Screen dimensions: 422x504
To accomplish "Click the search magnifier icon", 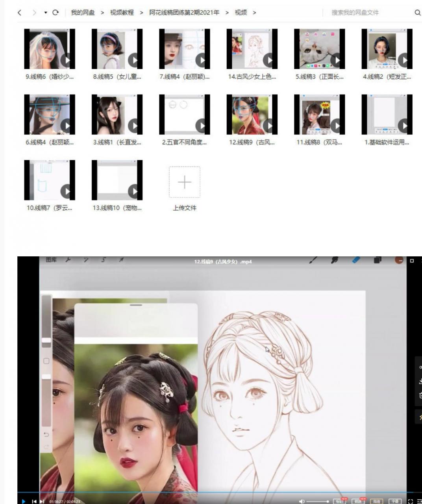I will (418, 13).
